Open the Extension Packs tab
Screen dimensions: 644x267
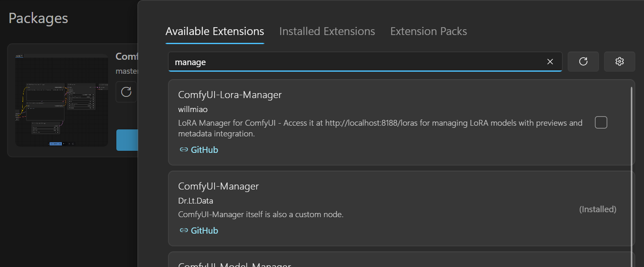(x=428, y=32)
